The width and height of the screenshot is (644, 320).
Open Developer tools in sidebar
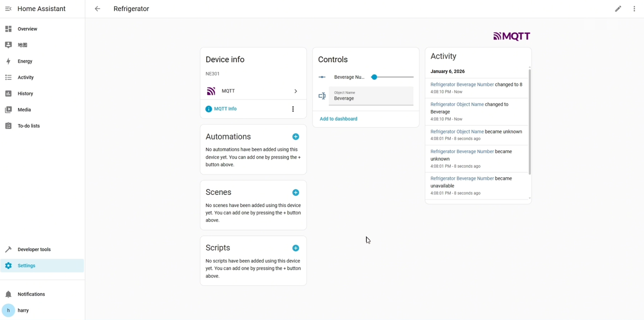[34, 250]
